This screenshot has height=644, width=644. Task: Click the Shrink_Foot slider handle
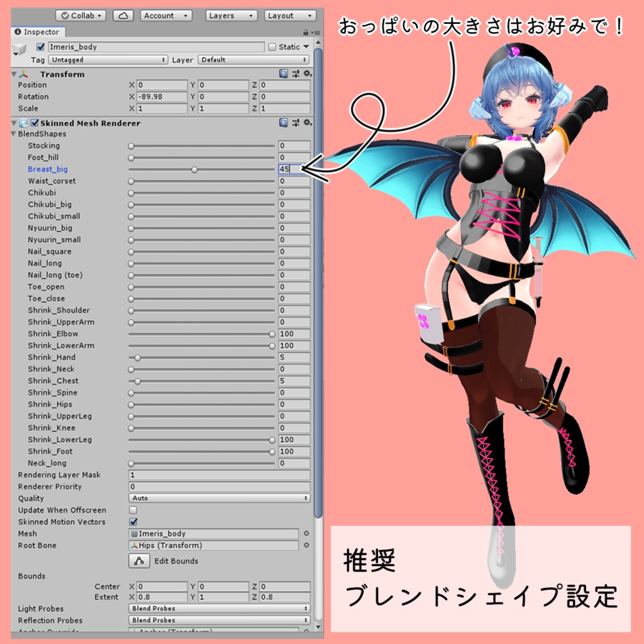tap(272, 452)
